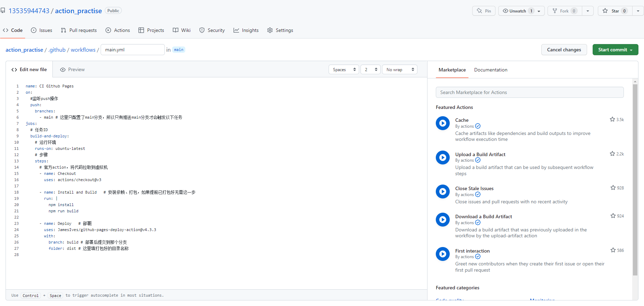Open the Issues tab
The width and height of the screenshot is (644, 306).
[42, 30]
